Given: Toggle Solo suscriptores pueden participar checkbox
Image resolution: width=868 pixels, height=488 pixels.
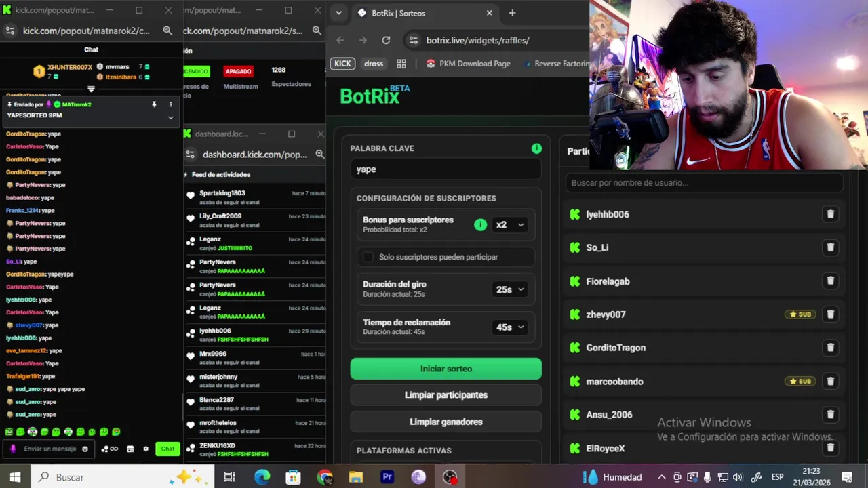Looking at the screenshot, I should [x=368, y=257].
